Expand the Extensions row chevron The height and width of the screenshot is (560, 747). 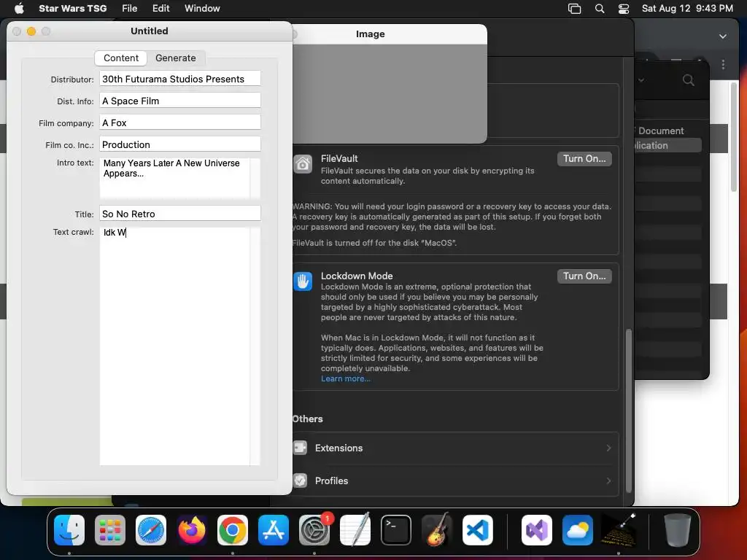point(608,448)
